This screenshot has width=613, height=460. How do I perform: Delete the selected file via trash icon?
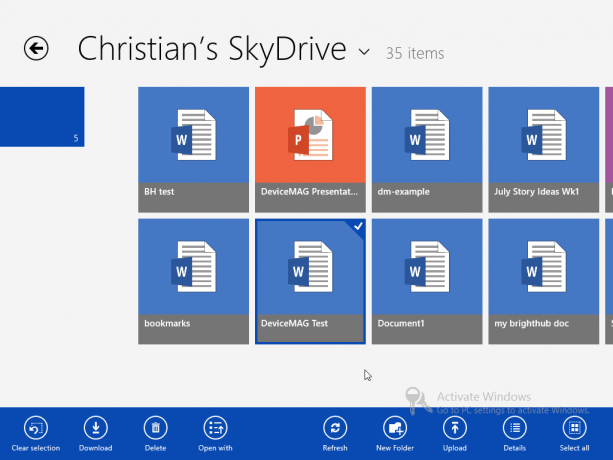pos(156,428)
